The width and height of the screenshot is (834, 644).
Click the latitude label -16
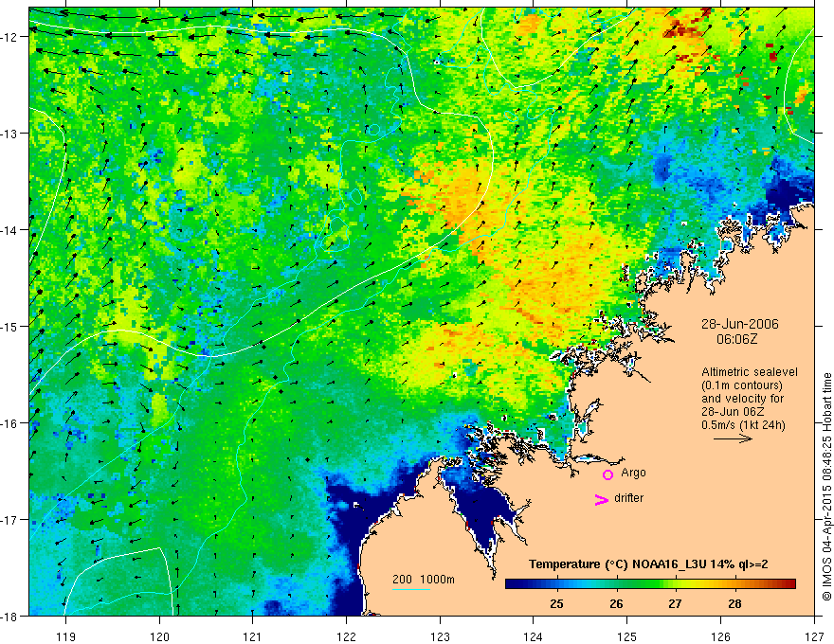pyautogui.click(x=10, y=423)
